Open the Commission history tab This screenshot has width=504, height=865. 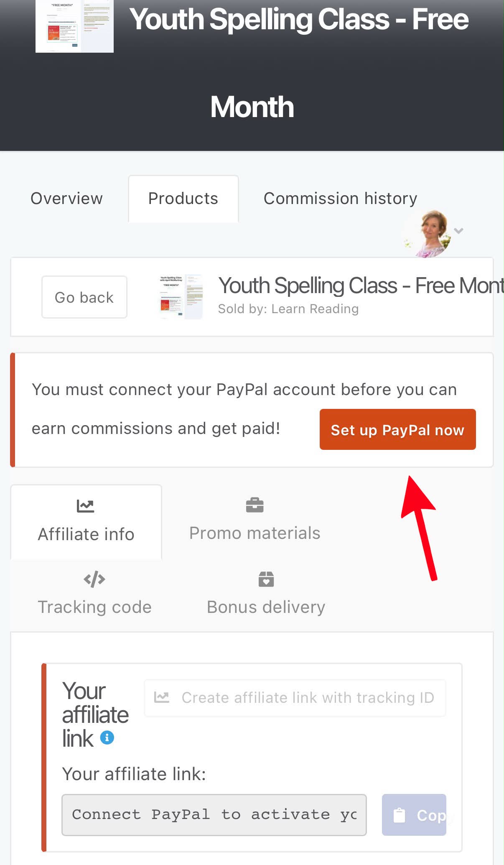pos(341,199)
